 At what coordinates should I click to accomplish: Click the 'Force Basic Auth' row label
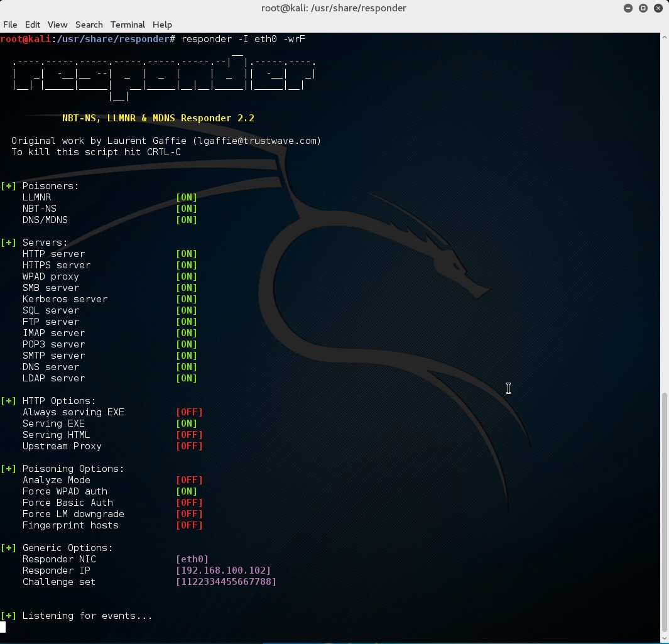pyautogui.click(x=67, y=503)
